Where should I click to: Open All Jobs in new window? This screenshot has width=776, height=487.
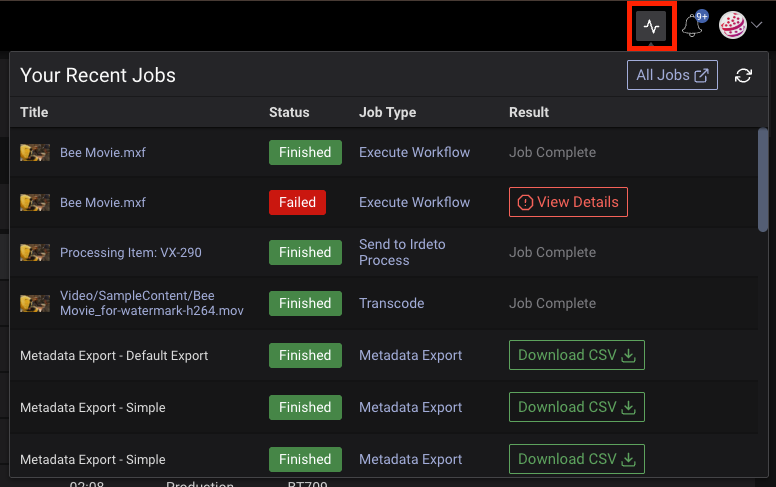click(x=672, y=76)
